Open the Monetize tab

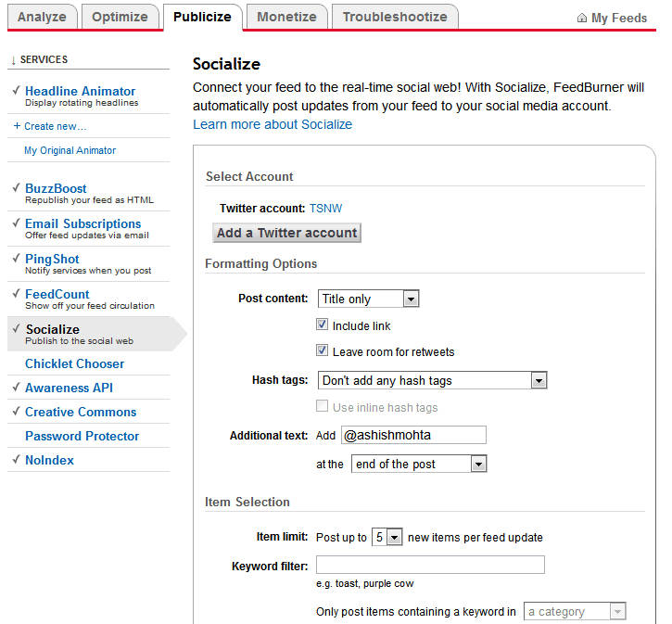tap(286, 17)
